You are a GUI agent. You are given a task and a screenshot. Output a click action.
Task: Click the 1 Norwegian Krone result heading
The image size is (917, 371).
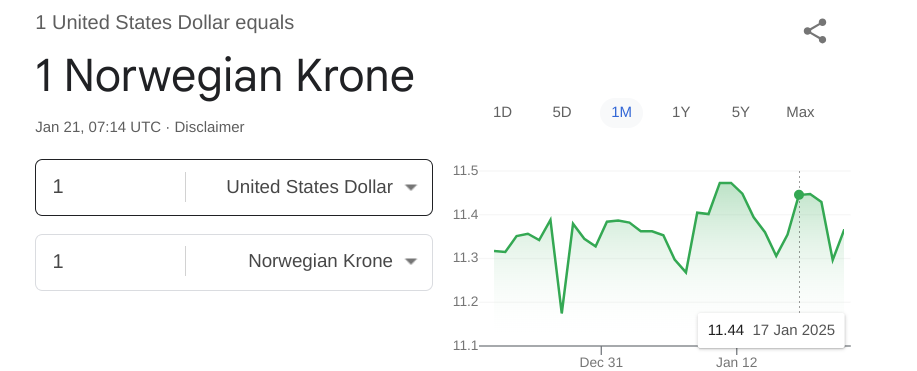click(x=225, y=76)
